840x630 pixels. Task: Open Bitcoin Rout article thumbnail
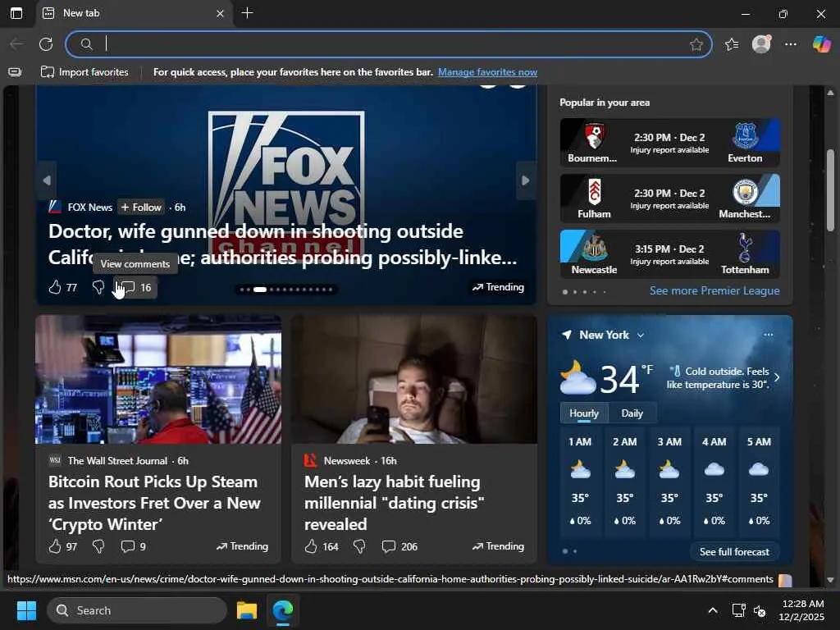coord(158,379)
